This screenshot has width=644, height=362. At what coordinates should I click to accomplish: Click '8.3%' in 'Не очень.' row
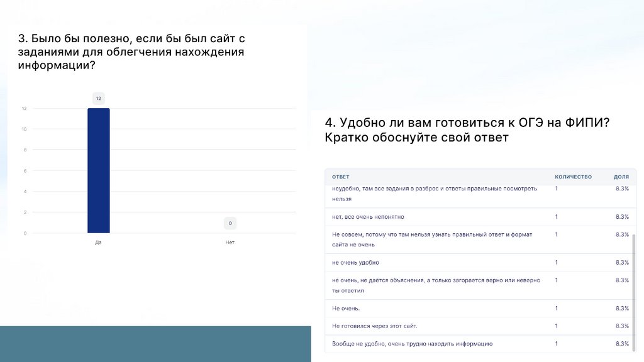click(622, 308)
